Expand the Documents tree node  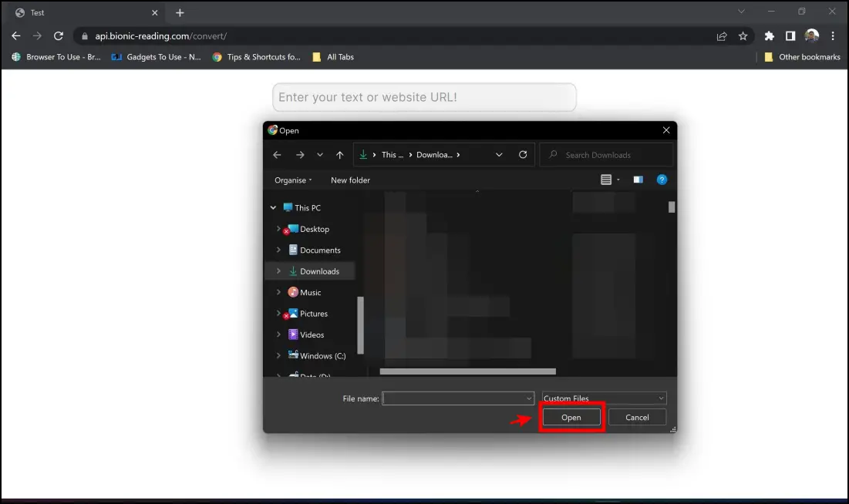(278, 250)
